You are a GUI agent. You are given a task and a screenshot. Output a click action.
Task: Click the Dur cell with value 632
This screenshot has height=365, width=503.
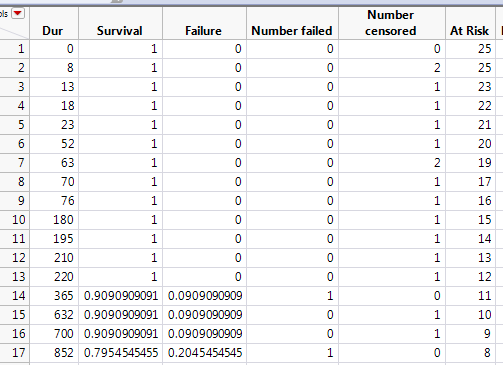tap(54, 315)
